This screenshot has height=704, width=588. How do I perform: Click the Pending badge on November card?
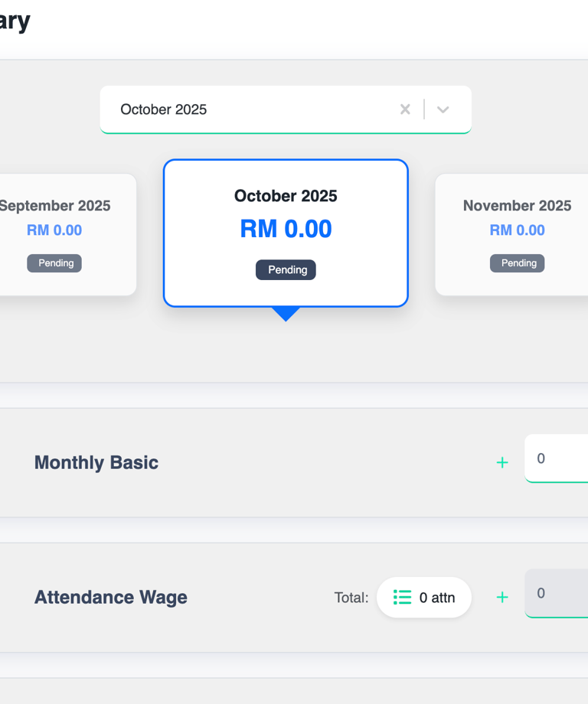(518, 263)
